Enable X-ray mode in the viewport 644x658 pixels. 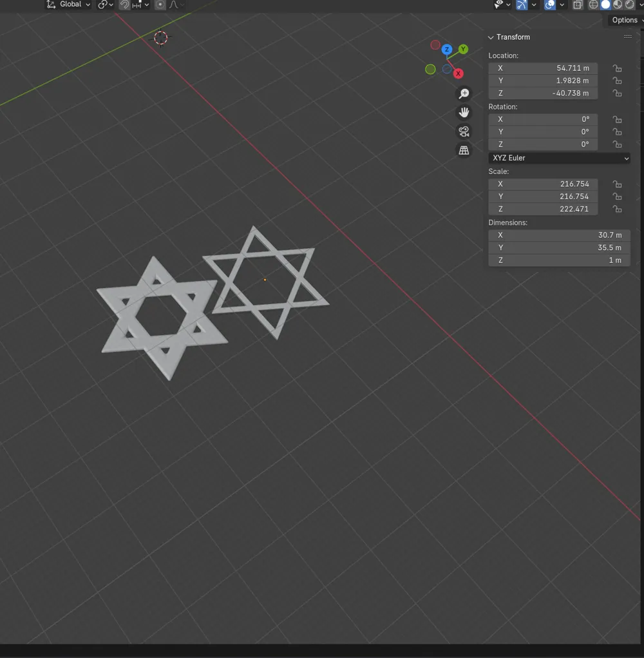click(578, 5)
